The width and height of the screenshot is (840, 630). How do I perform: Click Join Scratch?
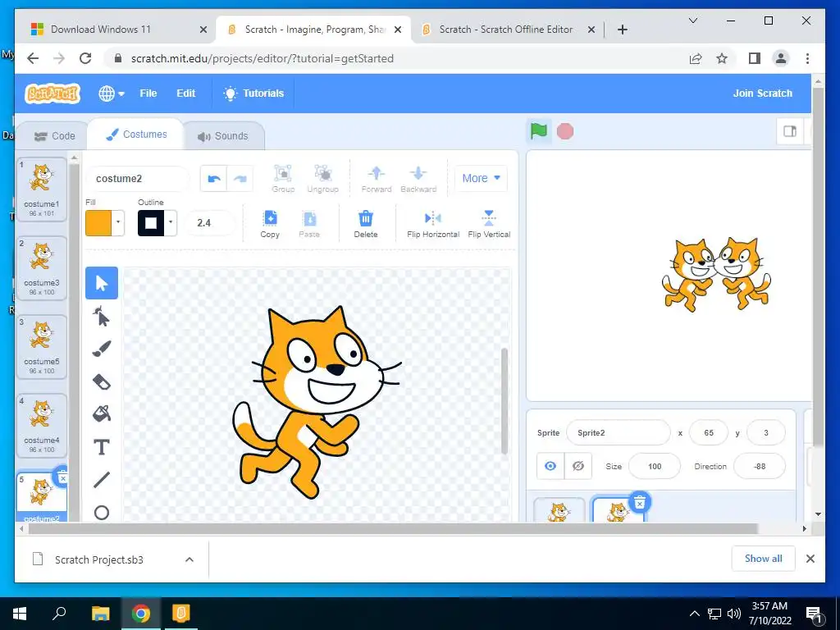pyautogui.click(x=762, y=94)
